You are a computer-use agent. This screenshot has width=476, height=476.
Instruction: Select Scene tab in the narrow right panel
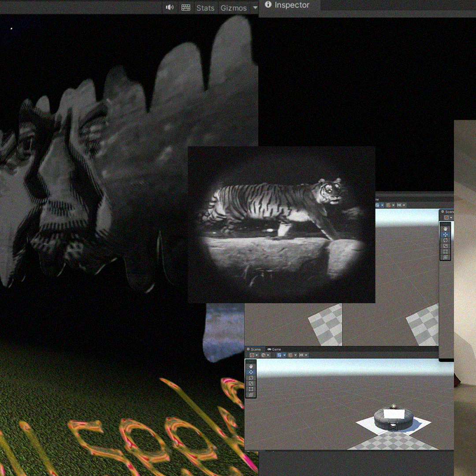[x=447, y=212]
